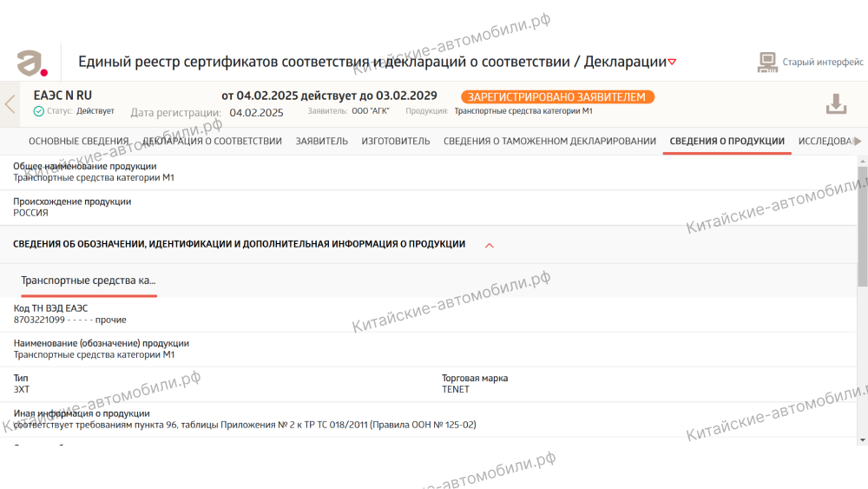Screen dimensions: 868x489
Task: Open the registry type dropdown triangle
Action: (x=672, y=62)
